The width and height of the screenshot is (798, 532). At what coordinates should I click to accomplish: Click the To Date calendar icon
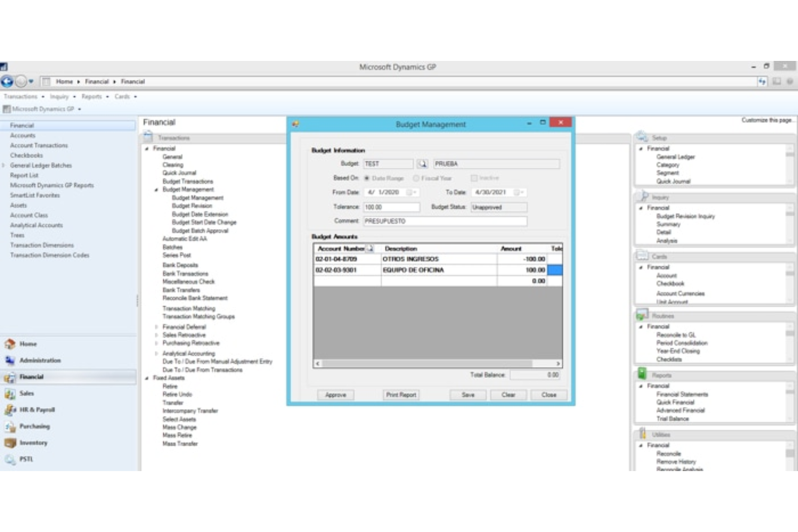[518, 192]
